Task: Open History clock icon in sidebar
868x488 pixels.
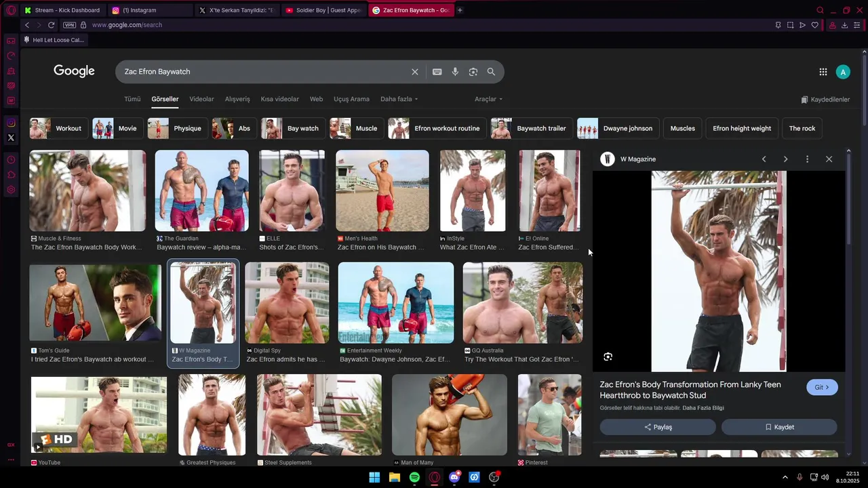Action: click(11, 160)
